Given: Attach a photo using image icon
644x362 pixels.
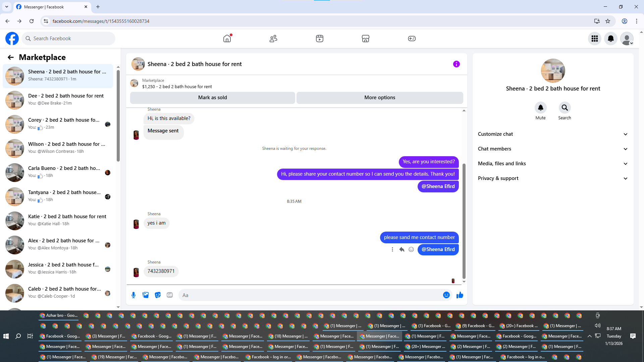Looking at the screenshot, I should pos(146,295).
